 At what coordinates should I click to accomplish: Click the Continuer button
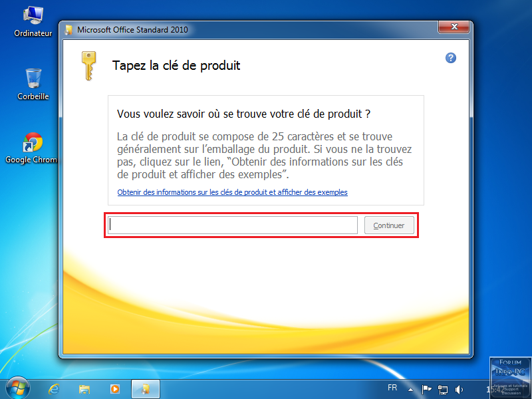click(389, 225)
